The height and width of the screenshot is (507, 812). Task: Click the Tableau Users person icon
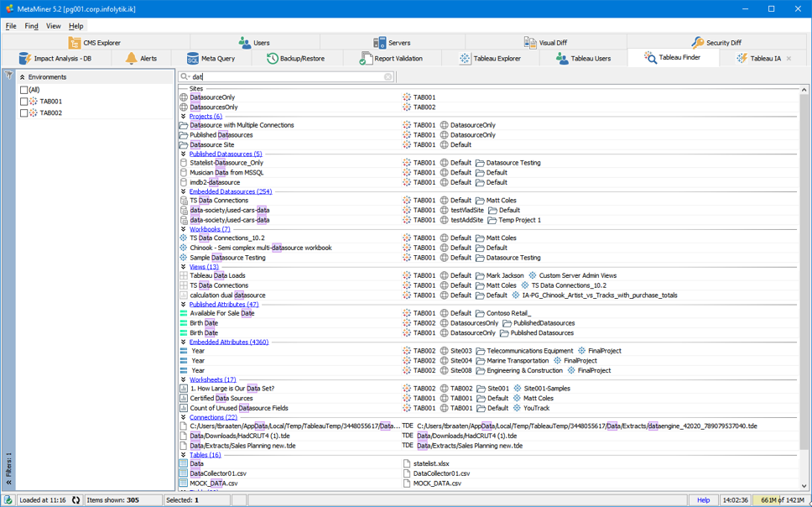562,59
